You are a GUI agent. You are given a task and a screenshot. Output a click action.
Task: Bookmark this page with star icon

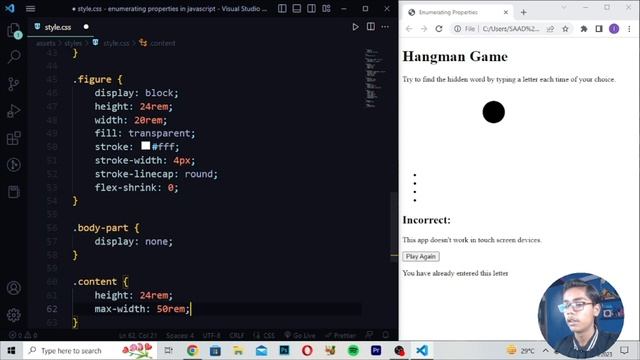[x=565, y=29]
